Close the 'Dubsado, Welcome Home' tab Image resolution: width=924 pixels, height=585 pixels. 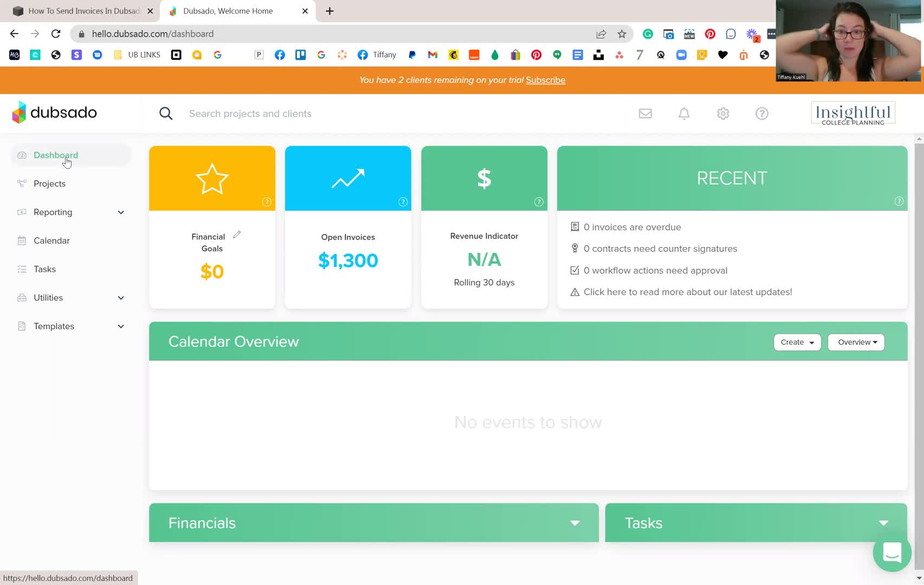point(305,11)
